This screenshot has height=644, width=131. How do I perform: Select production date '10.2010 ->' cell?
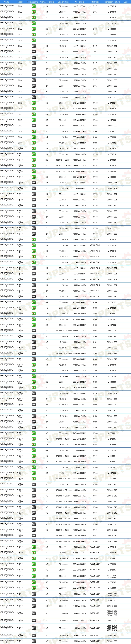click(x=63, y=348)
